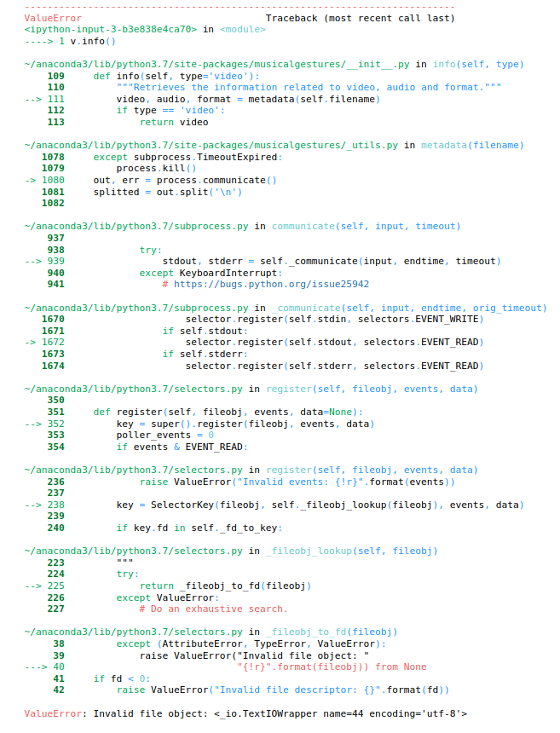The height and width of the screenshot is (733, 560).
Task: Click 'subprocess.py in _communicate' header with orig_timeout
Action: [x=286, y=308]
